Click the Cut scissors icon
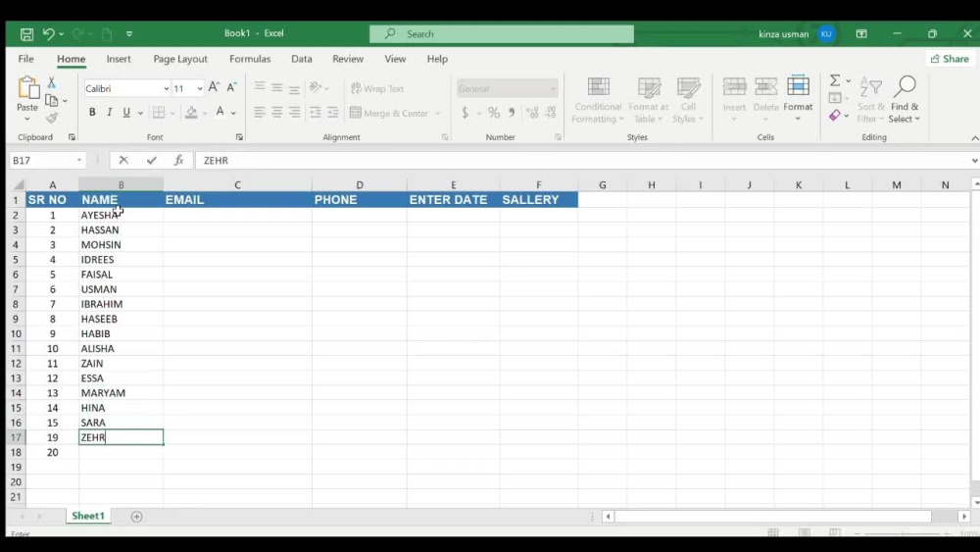 pos(51,82)
